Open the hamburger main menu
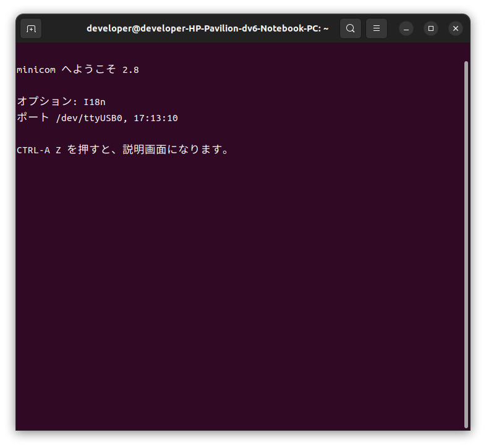Image resolution: width=486 pixels, height=448 pixels. click(377, 28)
